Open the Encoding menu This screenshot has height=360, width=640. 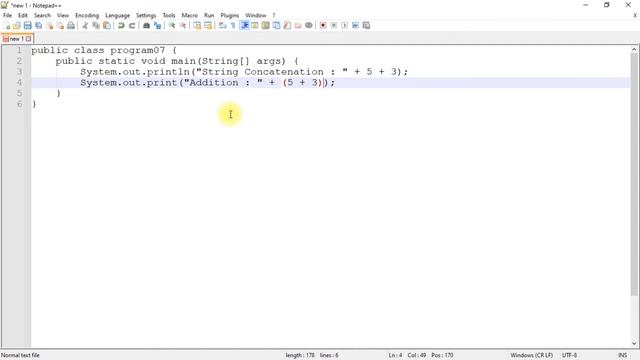pos(87,16)
